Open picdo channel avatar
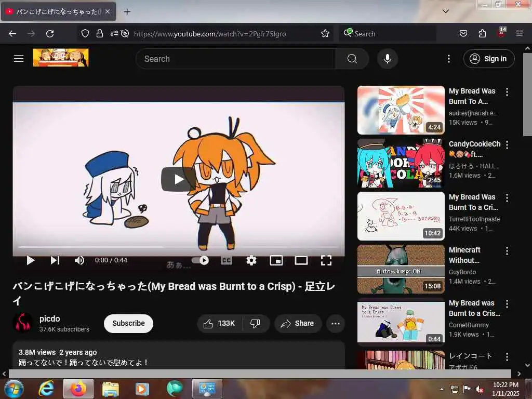532x399 pixels. click(x=23, y=323)
